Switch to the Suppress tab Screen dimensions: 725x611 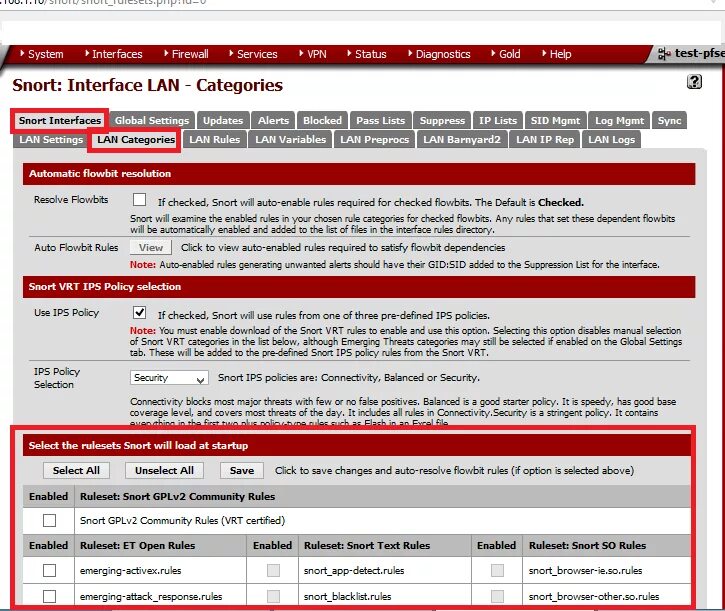(x=442, y=121)
